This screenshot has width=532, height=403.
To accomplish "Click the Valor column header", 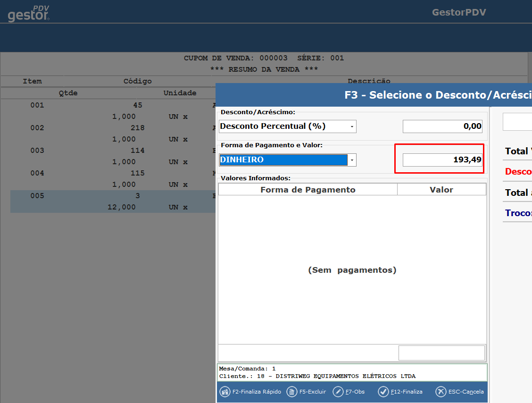I will [441, 190].
